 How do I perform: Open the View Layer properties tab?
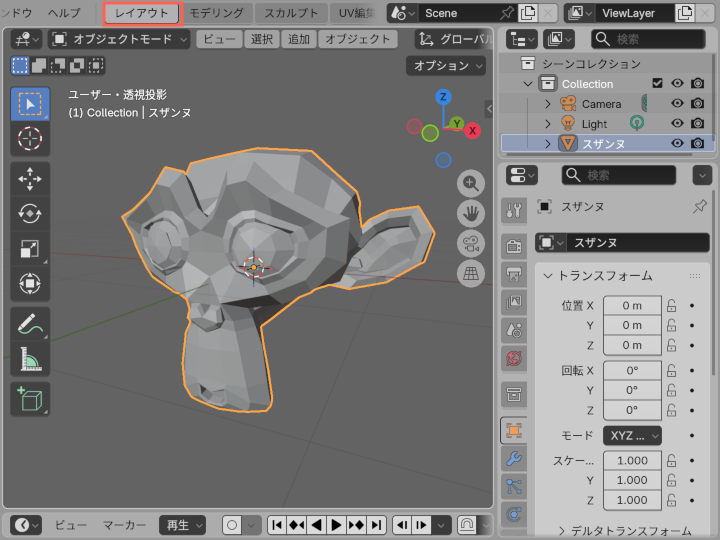(x=514, y=302)
